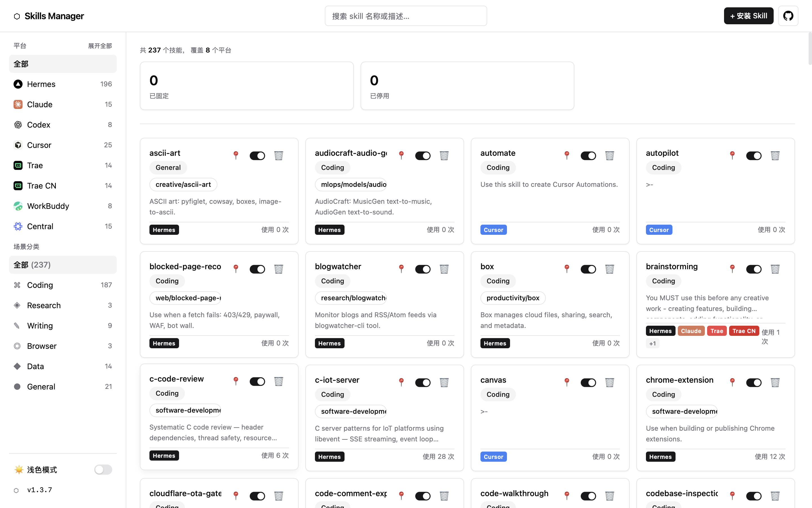Click the Hermes badge on c-code-review
The width and height of the screenshot is (812, 508).
point(164,456)
